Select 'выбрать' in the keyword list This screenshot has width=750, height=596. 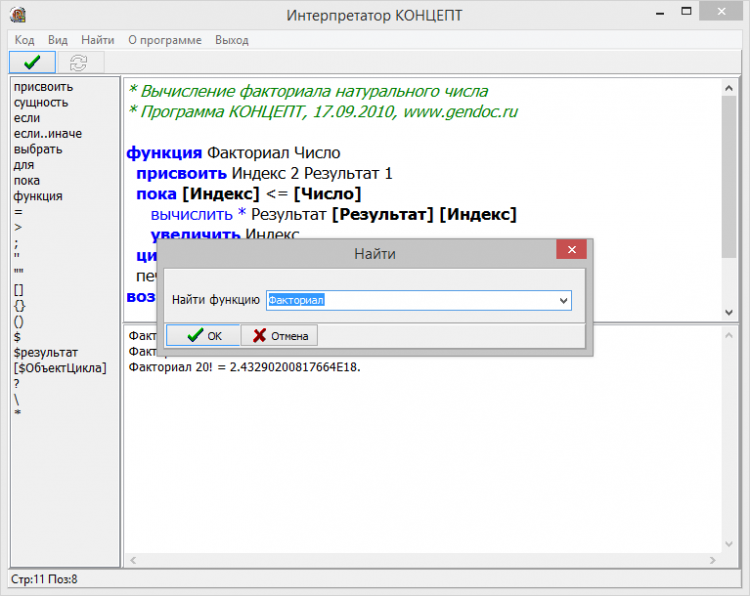pos(38,149)
